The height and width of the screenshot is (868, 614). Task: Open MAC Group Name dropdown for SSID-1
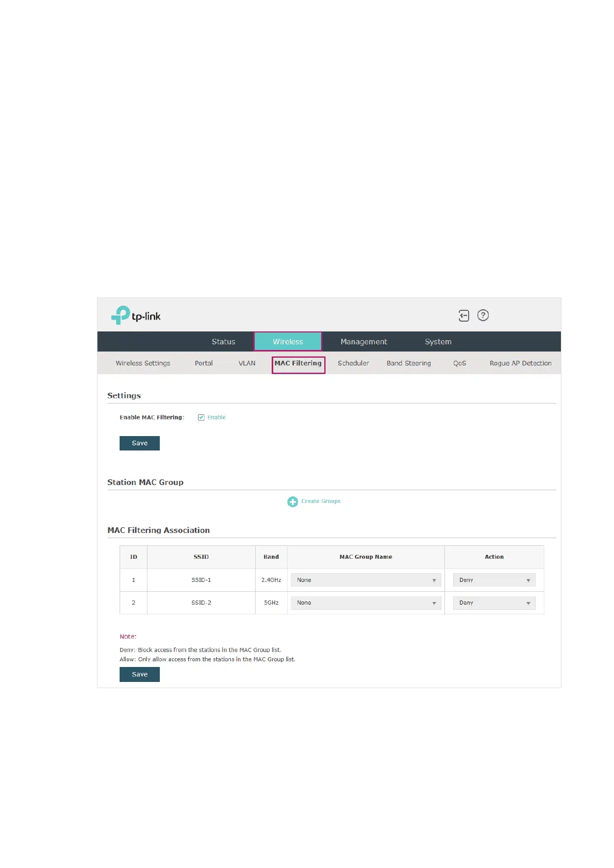(x=366, y=580)
